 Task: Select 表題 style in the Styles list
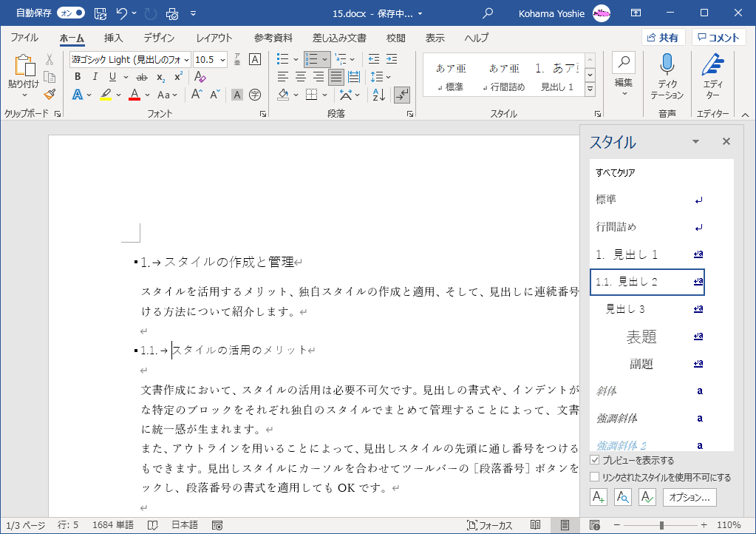click(641, 337)
